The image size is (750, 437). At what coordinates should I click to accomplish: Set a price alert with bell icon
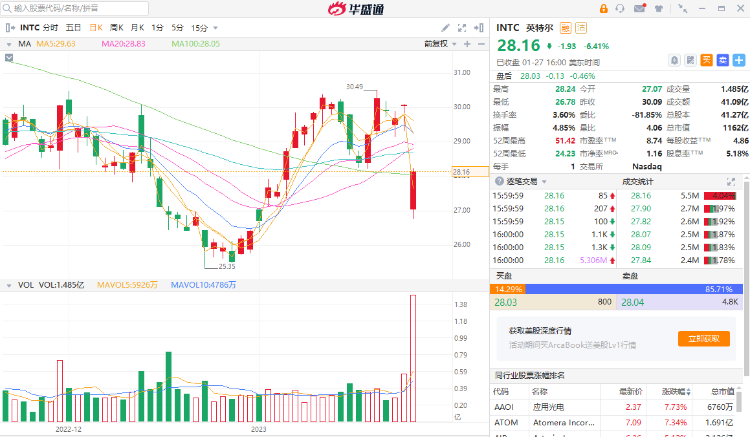point(674,60)
